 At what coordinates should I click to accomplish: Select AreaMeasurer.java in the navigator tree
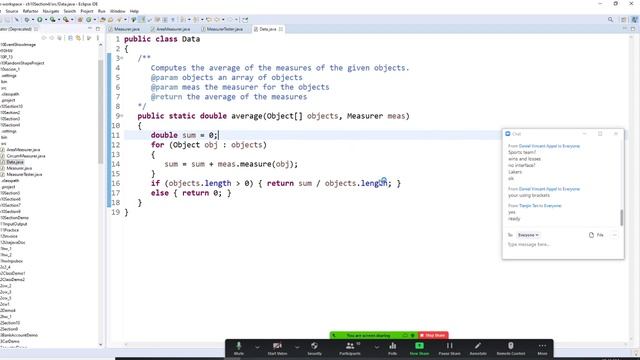coord(23,150)
